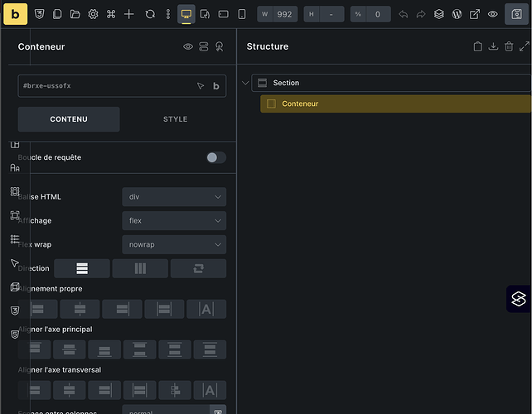Click the reload refresh icon
Image resolution: width=532 pixels, height=414 pixels.
point(150,14)
